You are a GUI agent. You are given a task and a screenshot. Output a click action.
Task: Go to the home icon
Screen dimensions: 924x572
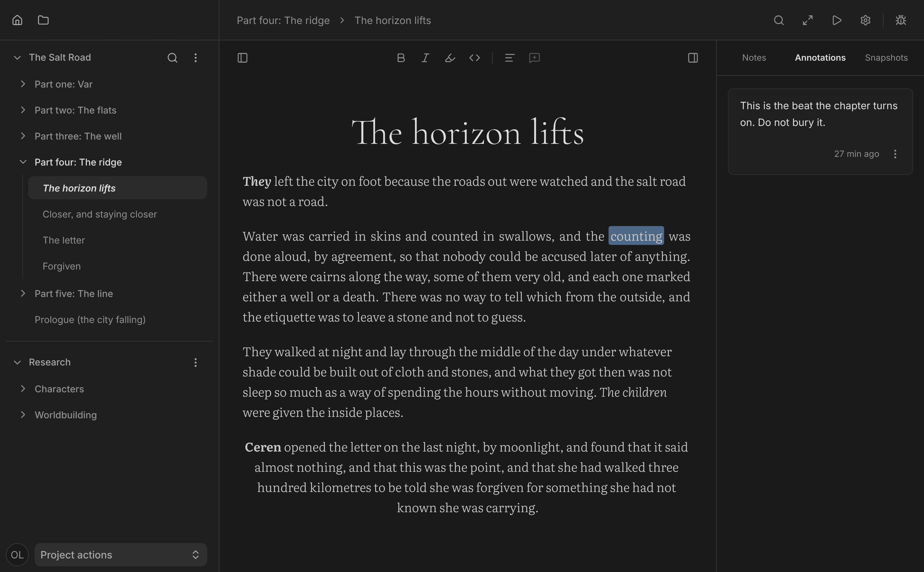pos(17,20)
